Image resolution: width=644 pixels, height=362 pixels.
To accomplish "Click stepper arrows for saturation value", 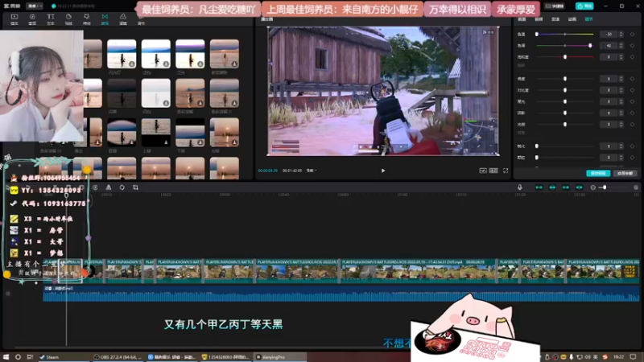I will pos(621,57).
